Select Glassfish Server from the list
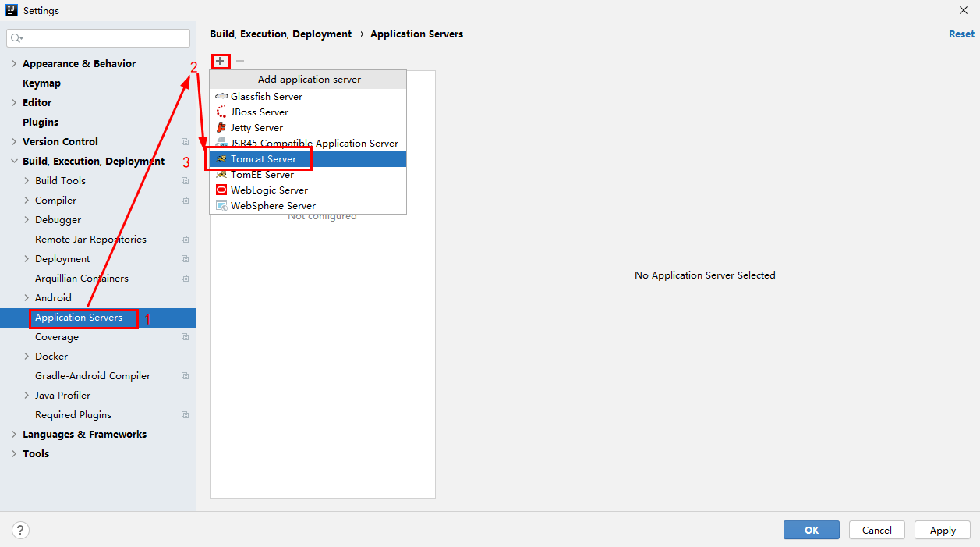Image resolution: width=980 pixels, height=547 pixels. coord(308,97)
